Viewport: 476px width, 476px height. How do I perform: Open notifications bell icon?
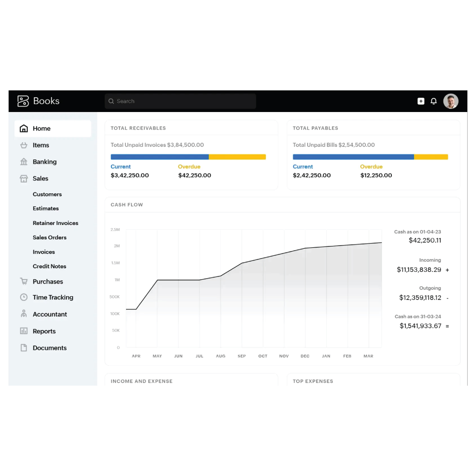coord(434,101)
